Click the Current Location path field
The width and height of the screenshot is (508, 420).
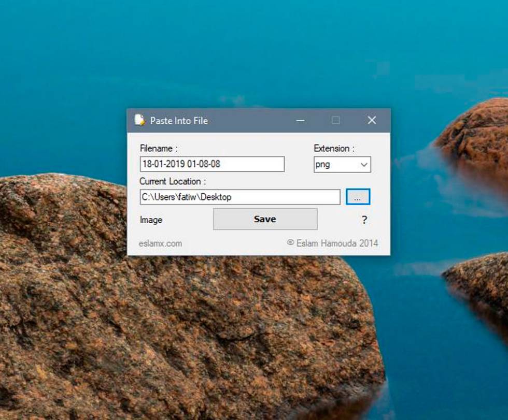tap(240, 197)
